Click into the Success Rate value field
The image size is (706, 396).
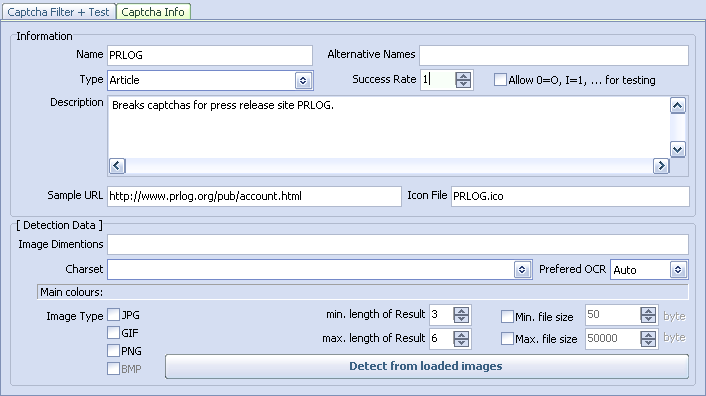tap(438, 80)
